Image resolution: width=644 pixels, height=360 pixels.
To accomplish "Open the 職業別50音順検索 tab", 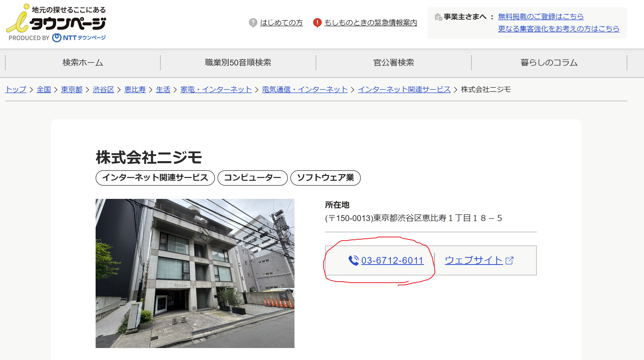I will tap(238, 62).
